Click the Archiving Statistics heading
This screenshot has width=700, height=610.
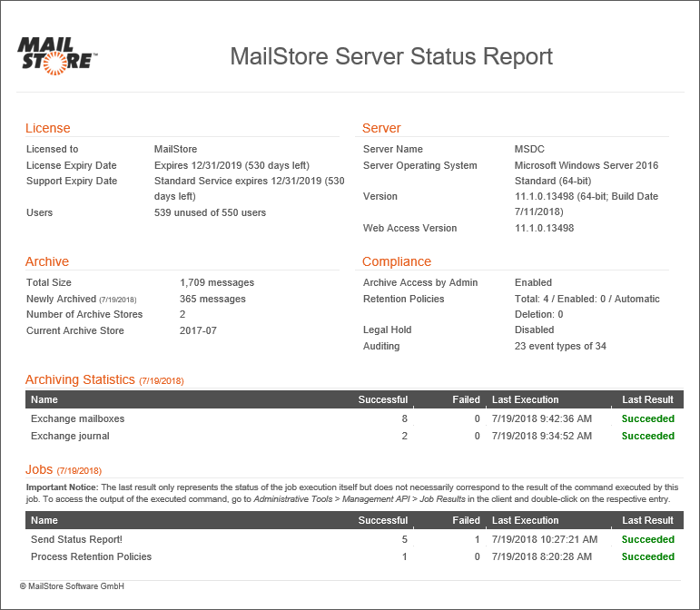click(80, 379)
